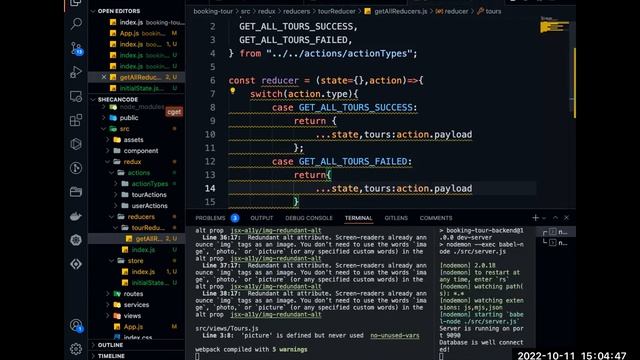Click the reducers breadcrumb segment
The width and height of the screenshot is (640, 360).
(296, 11)
